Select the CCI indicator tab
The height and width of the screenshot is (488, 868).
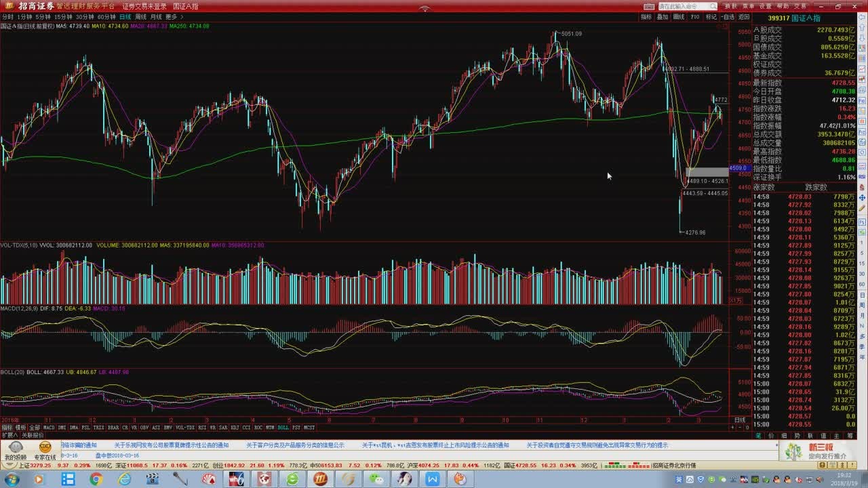246,428
